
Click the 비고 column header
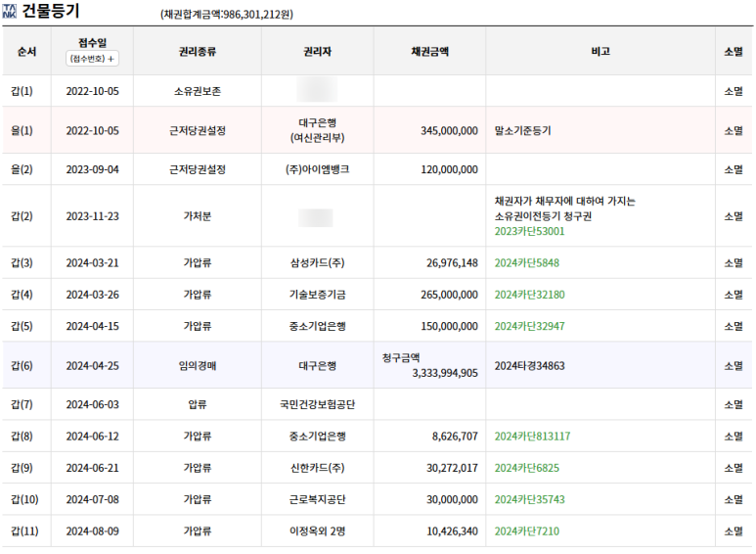pyautogui.click(x=600, y=51)
